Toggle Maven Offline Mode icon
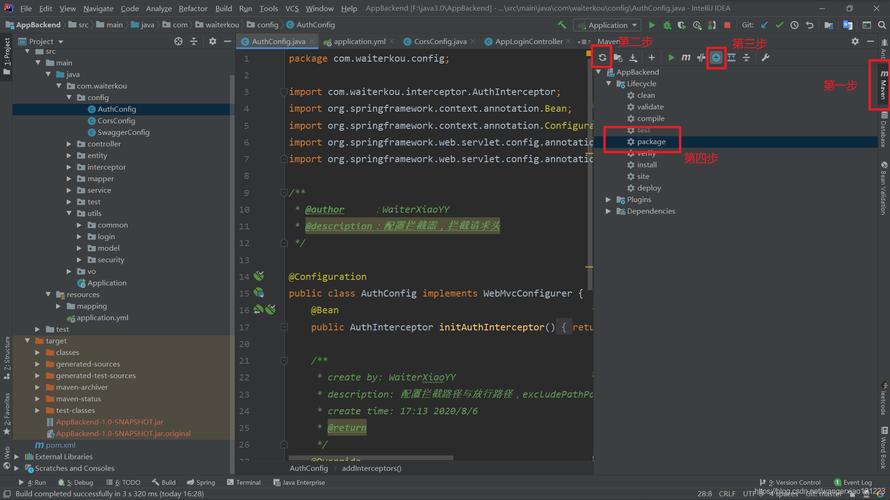 pyautogui.click(x=701, y=57)
